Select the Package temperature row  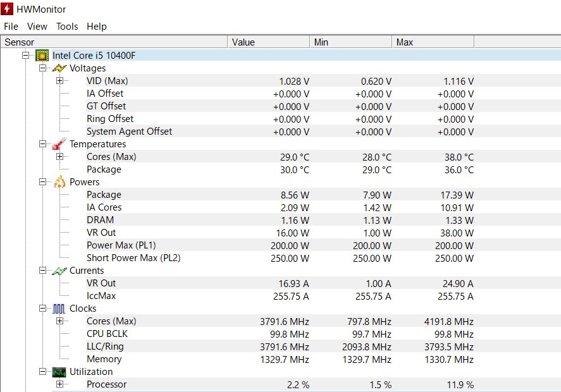pos(104,169)
